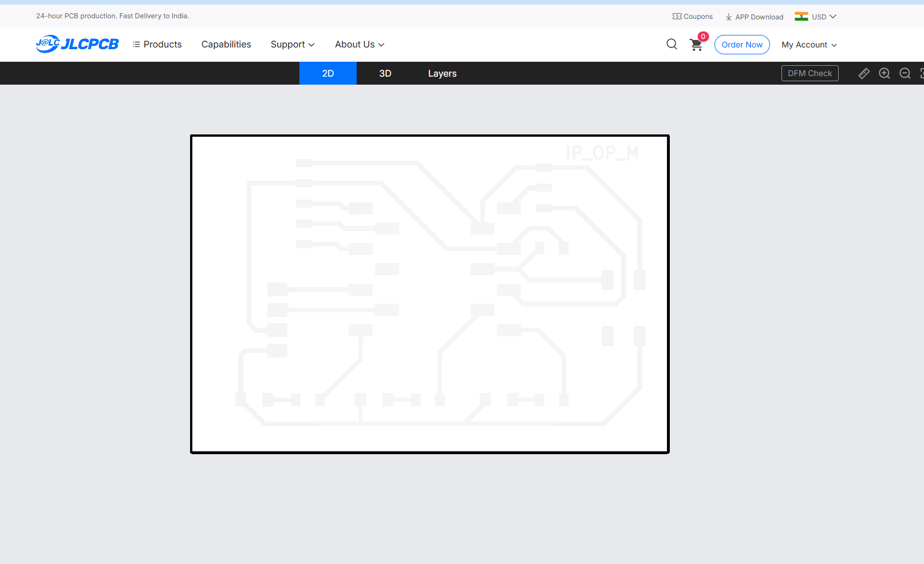Open the APP Download link
Viewport: 924px width, 564px height.
754,17
